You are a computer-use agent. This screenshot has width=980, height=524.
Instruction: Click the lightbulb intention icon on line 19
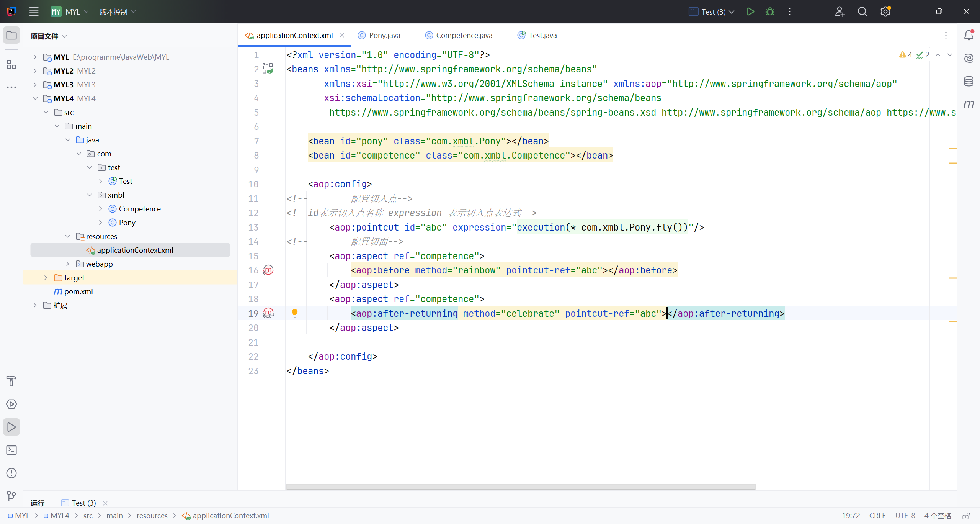tap(295, 313)
